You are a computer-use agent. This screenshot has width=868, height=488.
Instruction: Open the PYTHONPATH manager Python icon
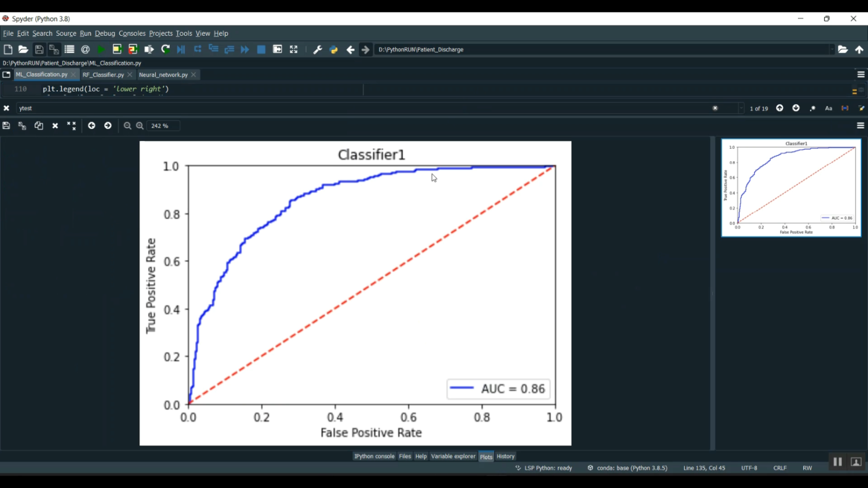pos(334,50)
